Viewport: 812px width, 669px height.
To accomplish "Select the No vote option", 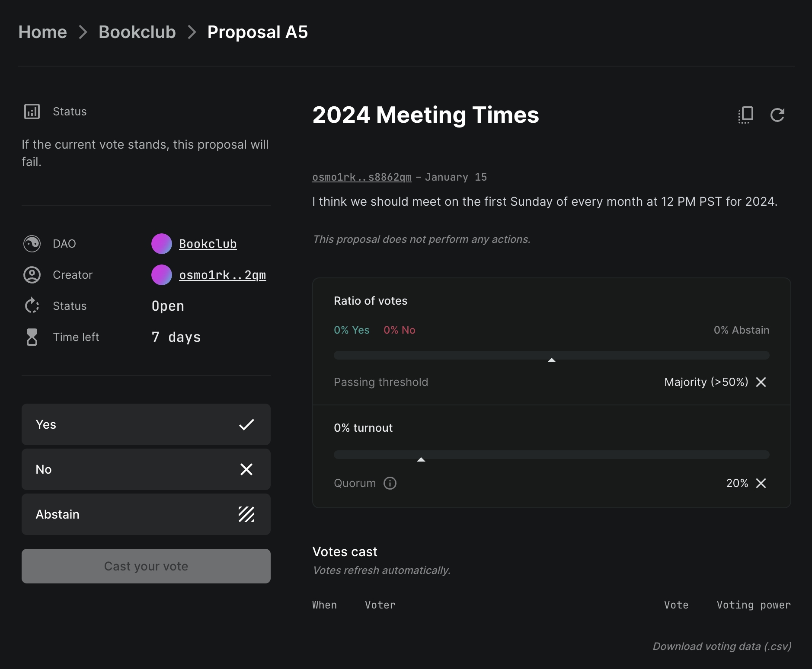I will (x=146, y=469).
